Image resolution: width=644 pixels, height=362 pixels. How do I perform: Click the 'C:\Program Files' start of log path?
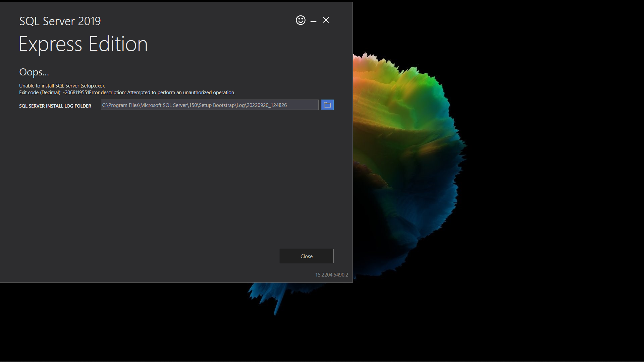tap(120, 105)
